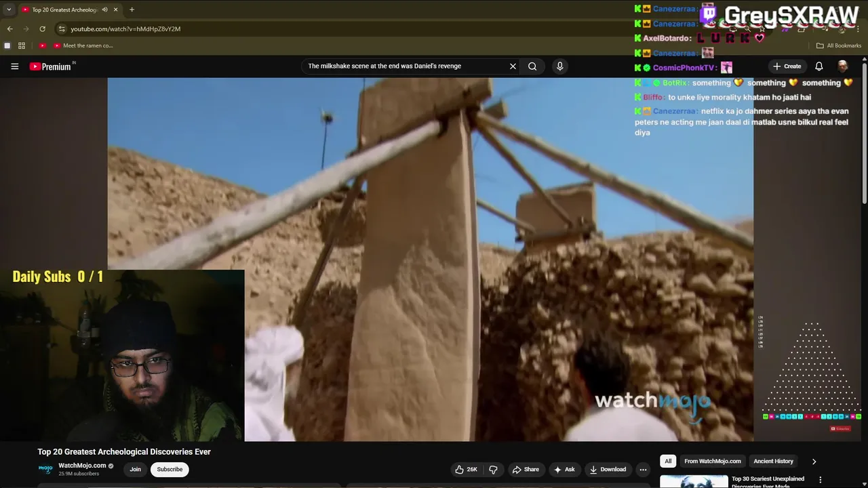Go back with browser back arrow
Screen dimensions: 868x488
pyautogui.click(x=9, y=29)
